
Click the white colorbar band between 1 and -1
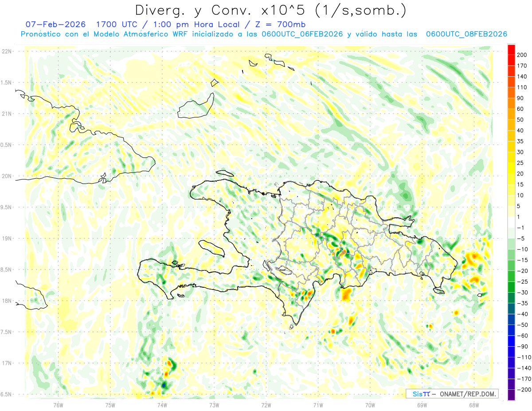point(511,222)
